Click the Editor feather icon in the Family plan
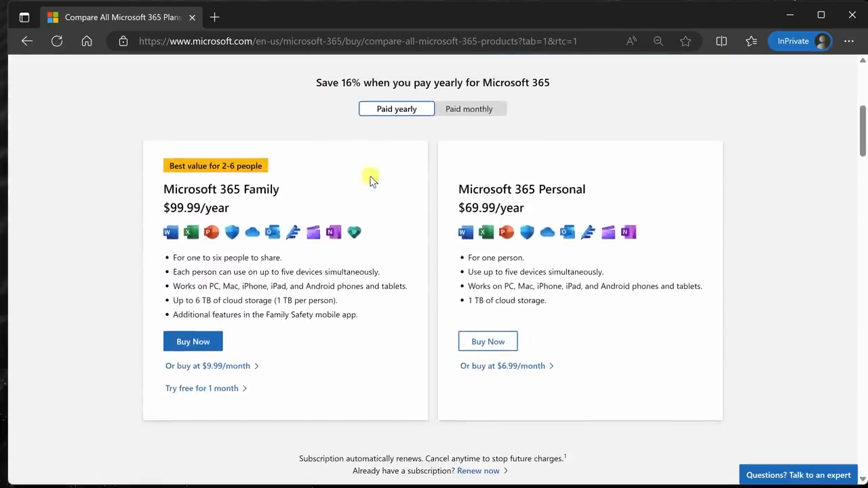Screen dimensions: 868x488 click(293, 232)
